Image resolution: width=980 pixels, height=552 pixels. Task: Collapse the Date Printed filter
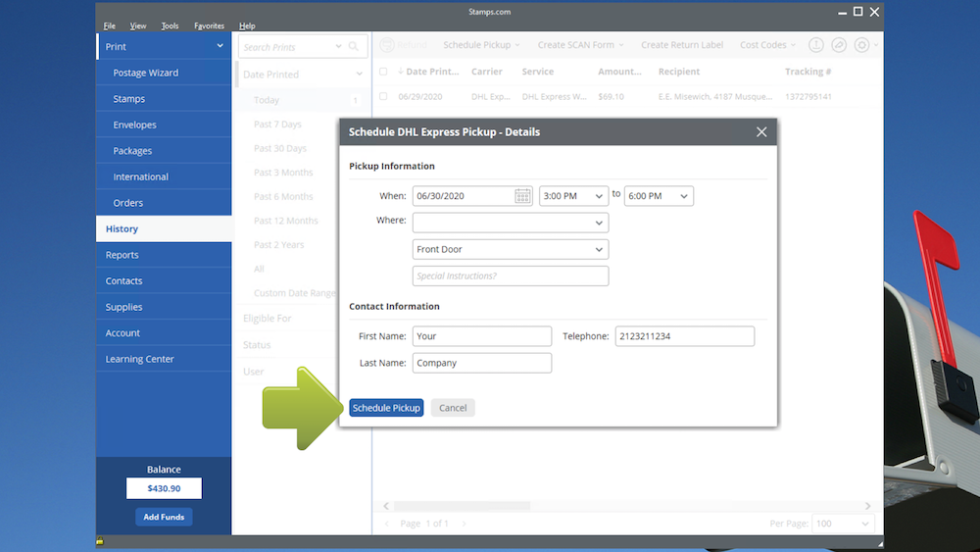point(360,74)
